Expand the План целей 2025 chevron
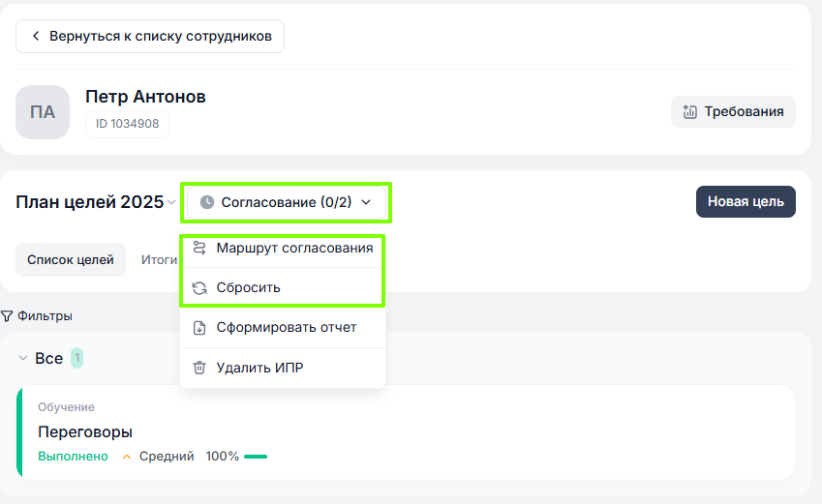 click(x=171, y=202)
